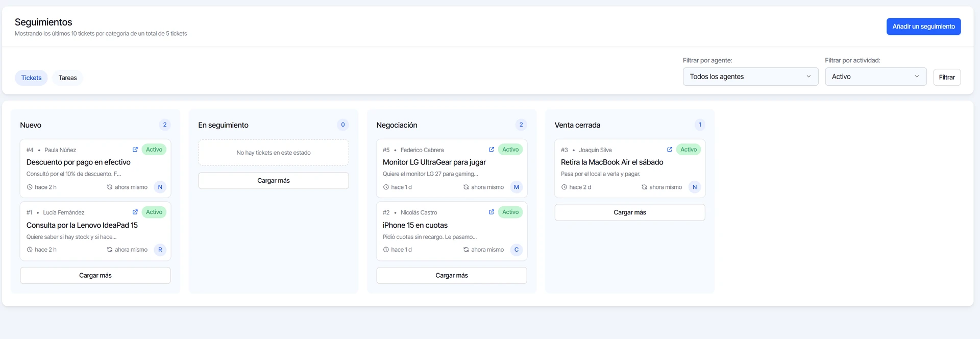Open ticket titled Descuento por pago en efectivo
980x339 pixels.
click(x=79, y=162)
